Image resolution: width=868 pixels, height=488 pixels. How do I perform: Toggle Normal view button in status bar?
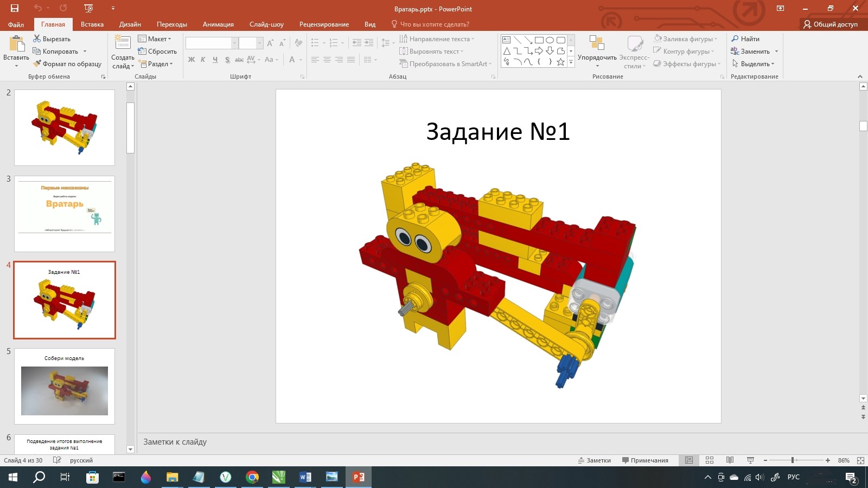coord(689,460)
